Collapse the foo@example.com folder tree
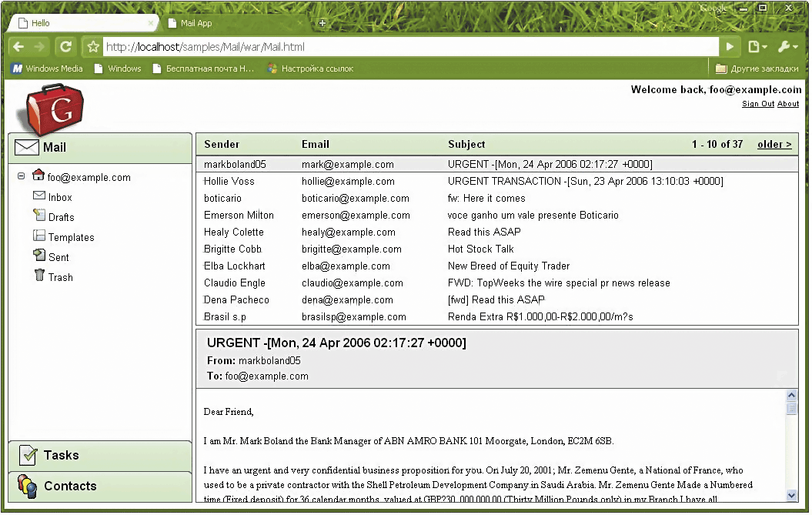 click(22, 176)
